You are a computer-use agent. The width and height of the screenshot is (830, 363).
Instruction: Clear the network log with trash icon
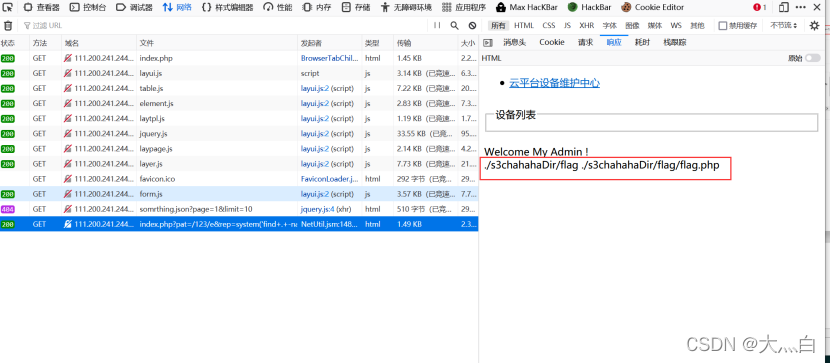pos(7,25)
